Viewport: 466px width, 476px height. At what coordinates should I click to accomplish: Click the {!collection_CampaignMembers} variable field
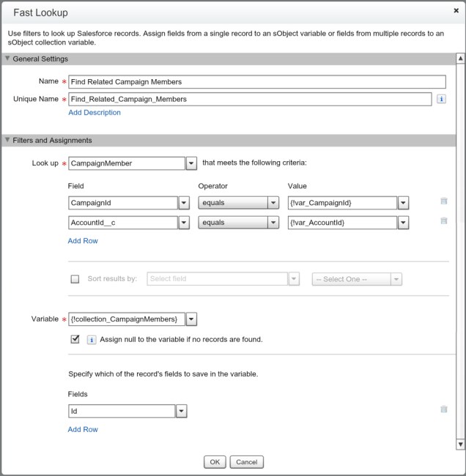point(127,319)
